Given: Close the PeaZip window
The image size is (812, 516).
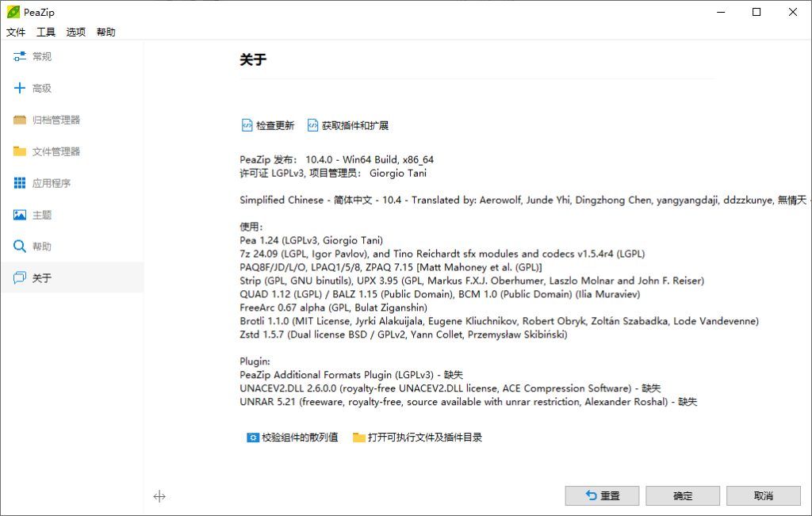Looking at the screenshot, I should [793, 12].
